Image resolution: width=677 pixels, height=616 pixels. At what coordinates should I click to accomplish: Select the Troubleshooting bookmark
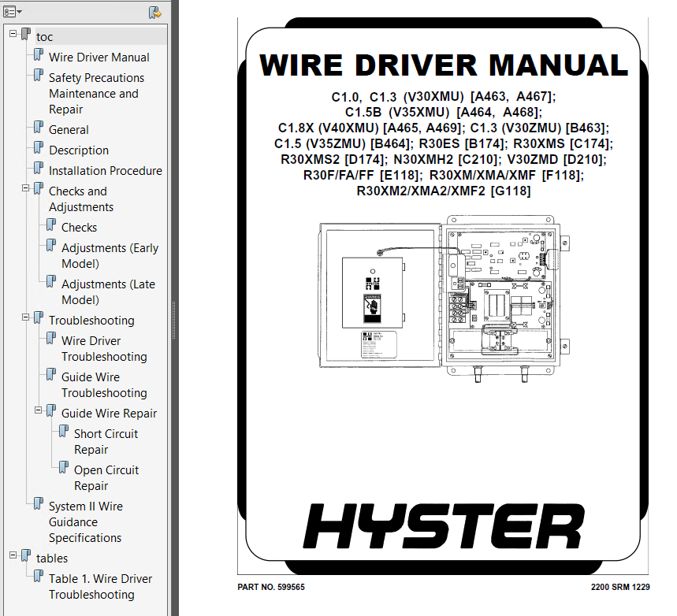pos(91,321)
